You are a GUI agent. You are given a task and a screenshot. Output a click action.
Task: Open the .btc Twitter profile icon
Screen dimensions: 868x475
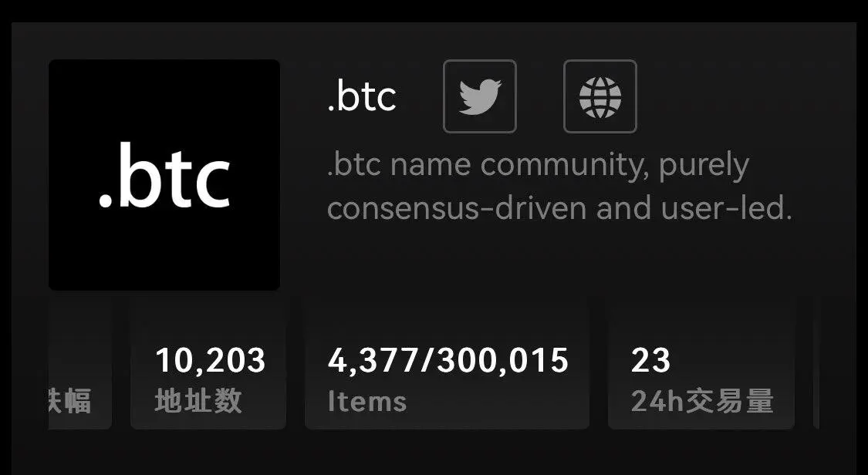[479, 96]
